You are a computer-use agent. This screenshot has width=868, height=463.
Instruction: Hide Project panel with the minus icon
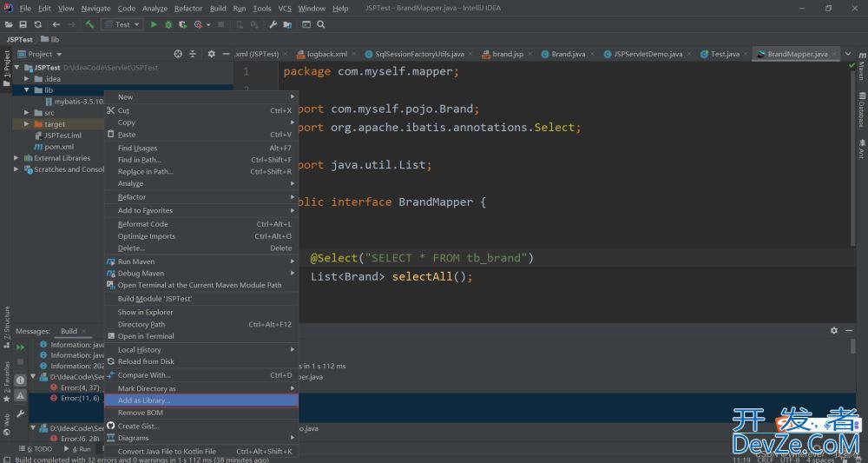[226, 54]
